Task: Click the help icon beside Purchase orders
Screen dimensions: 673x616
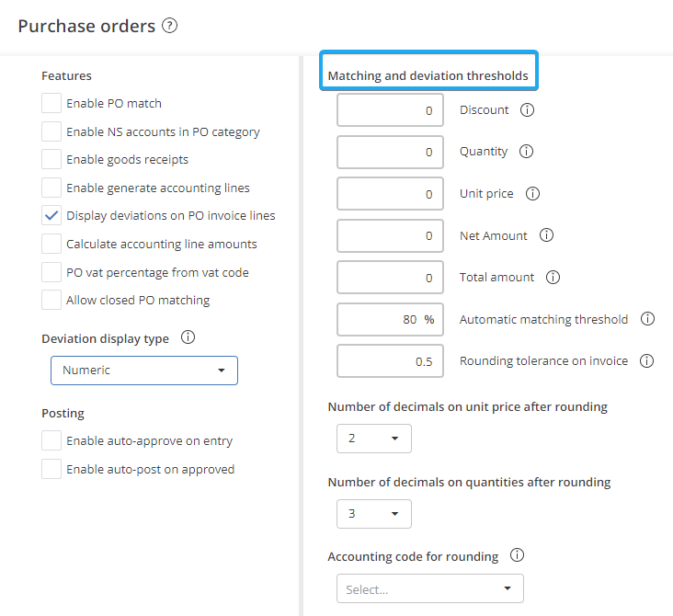Action: pos(169,26)
